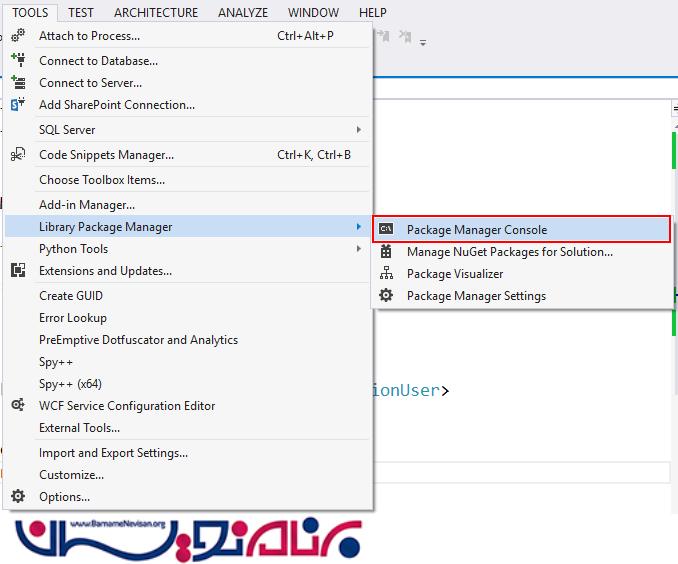This screenshot has width=678, height=564.
Task: Click the WCF Service Configuration Editor icon
Action: pos(18,406)
